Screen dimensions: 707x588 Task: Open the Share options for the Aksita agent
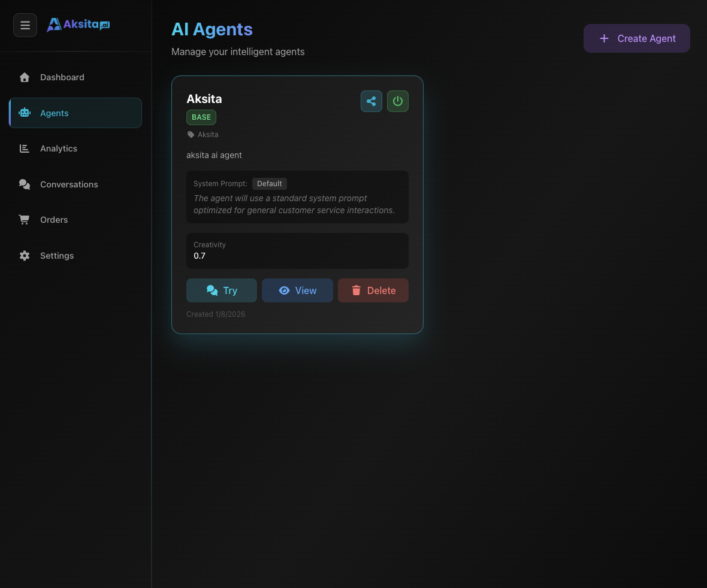point(371,101)
